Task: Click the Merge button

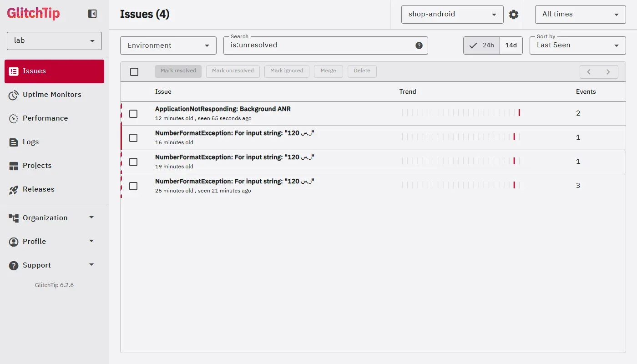Action: click(328, 71)
